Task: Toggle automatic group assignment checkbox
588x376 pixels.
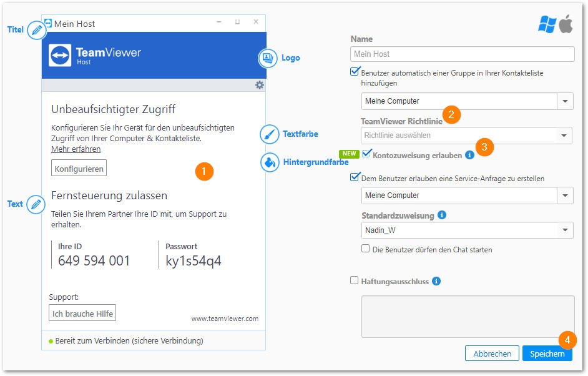Action: click(x=355, y=71)
